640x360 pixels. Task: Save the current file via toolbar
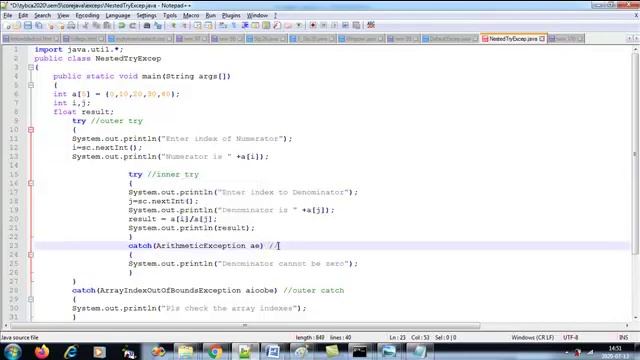28,25
